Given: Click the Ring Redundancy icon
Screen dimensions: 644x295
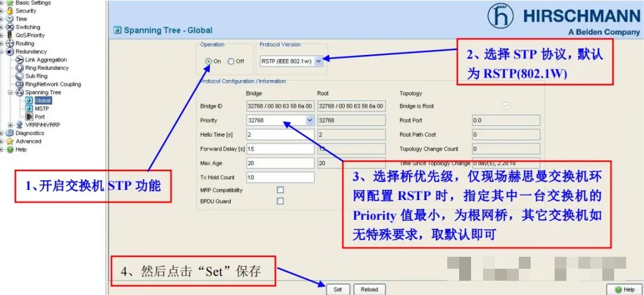Looking at the screenshot, I should coord(19,68).
